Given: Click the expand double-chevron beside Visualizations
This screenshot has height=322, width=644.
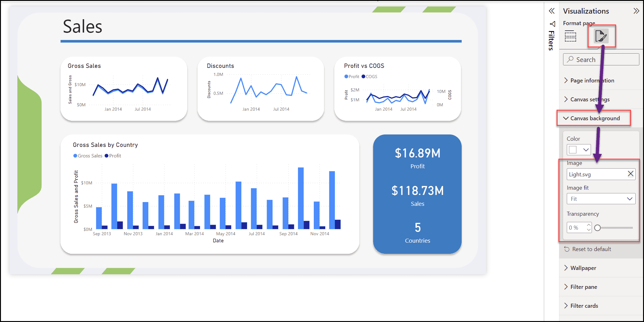Looking at the screenshot, I should pos(636,11).
